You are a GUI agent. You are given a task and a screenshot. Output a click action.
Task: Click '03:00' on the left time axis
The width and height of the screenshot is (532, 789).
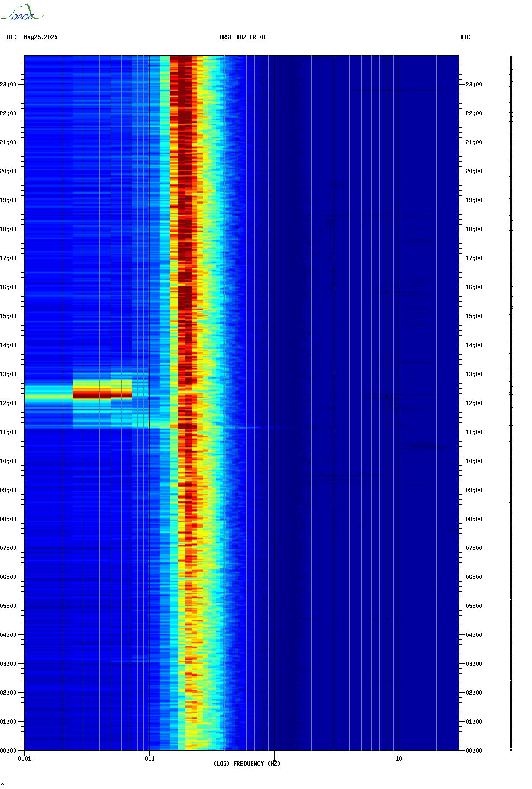8,664
